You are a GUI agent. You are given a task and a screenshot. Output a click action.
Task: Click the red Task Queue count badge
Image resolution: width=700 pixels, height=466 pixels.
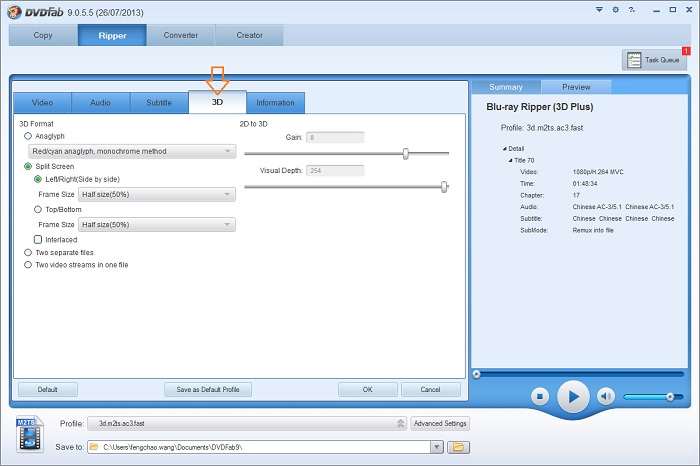pos(686,51)
